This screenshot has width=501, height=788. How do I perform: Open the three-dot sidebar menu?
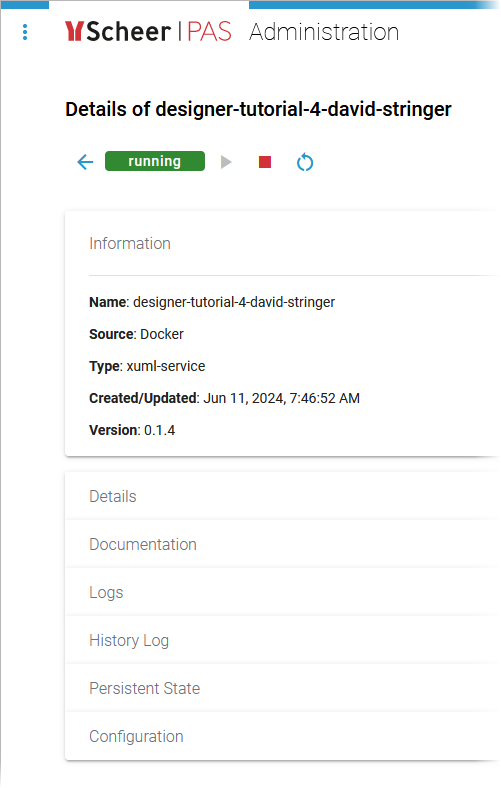coord(25,32)
